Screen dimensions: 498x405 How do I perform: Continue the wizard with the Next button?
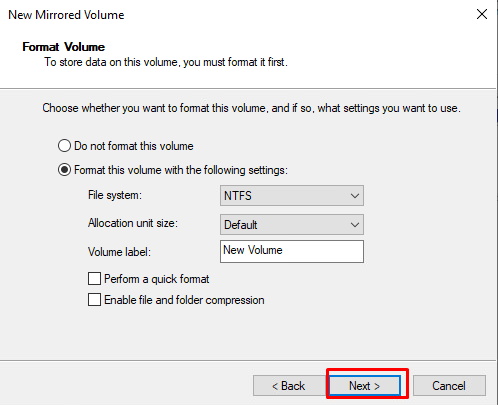point(365,386)
